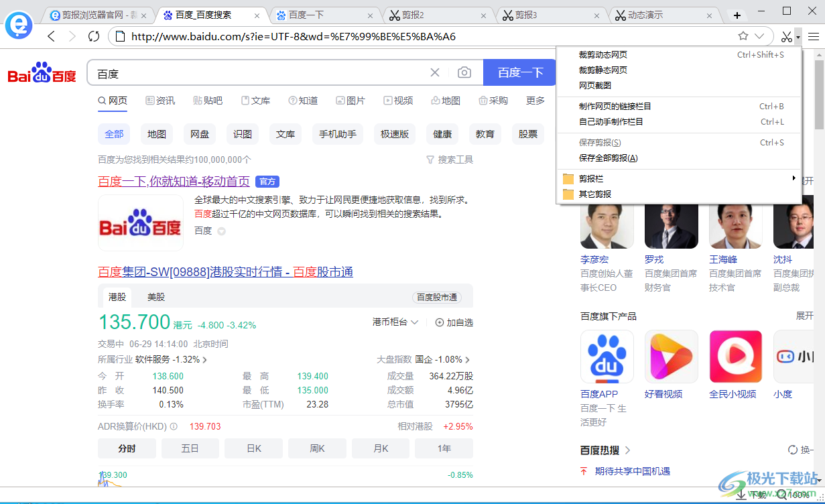Select the 贴吧 search category

point(208,101)
